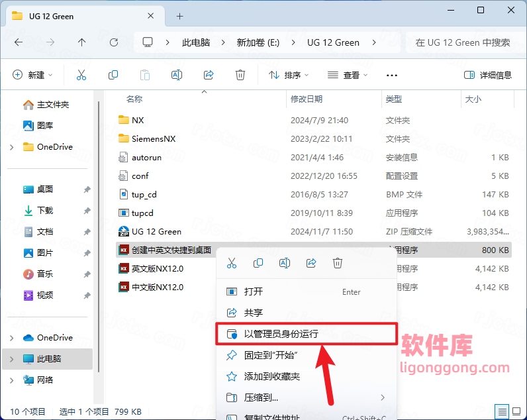This screenshot has width=527, height=420.
Task: Open the 查看 (View) dropdown
Action: pyautogui.click(x=348, y=75)
